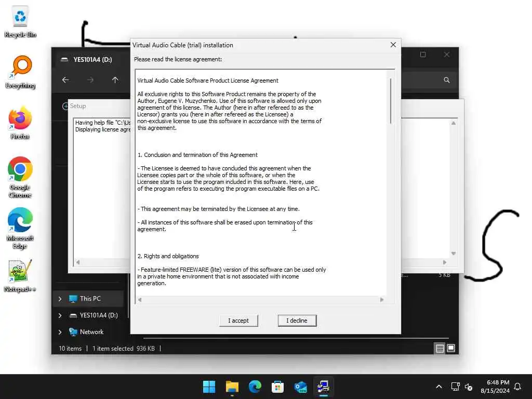532x399 pixels.
Task: Open Microsoft Store from taskbar
Action: (277, 387)
